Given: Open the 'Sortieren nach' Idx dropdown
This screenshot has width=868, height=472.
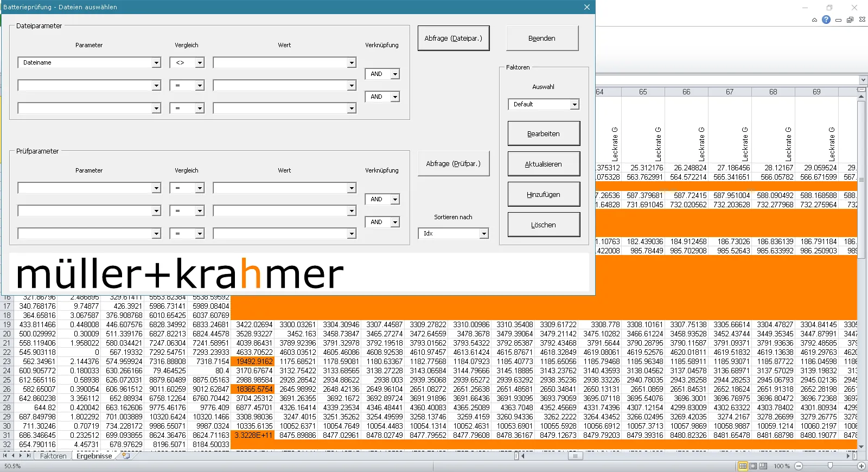Looking at the screenshot, I should click(x=484, y=233).
